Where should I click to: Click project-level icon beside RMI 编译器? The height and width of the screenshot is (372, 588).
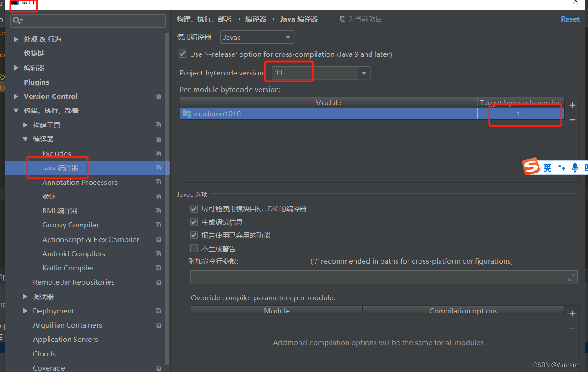point(158,210)
